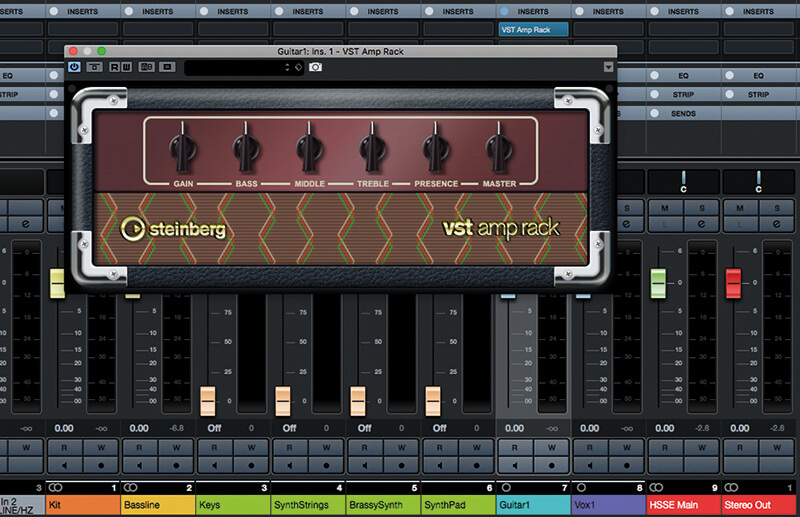Click the PRESENCE knob on the amp

(436, 149)
